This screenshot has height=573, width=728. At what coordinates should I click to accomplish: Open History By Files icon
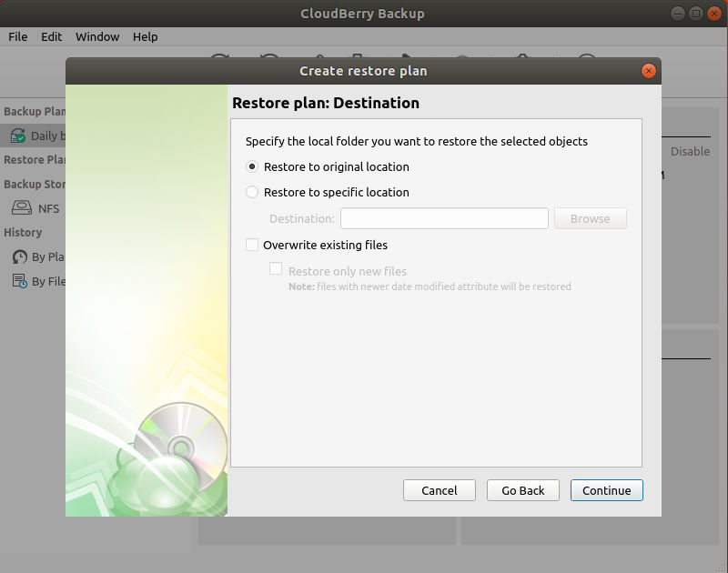pos(19,281)
